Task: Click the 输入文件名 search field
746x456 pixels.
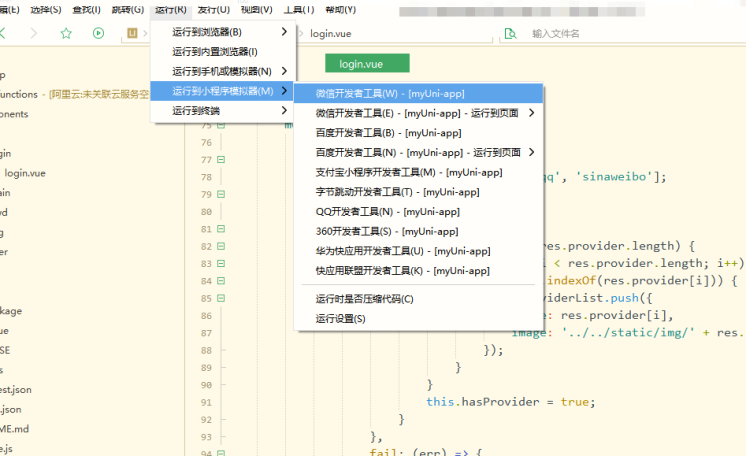Action: click(600, 33)
